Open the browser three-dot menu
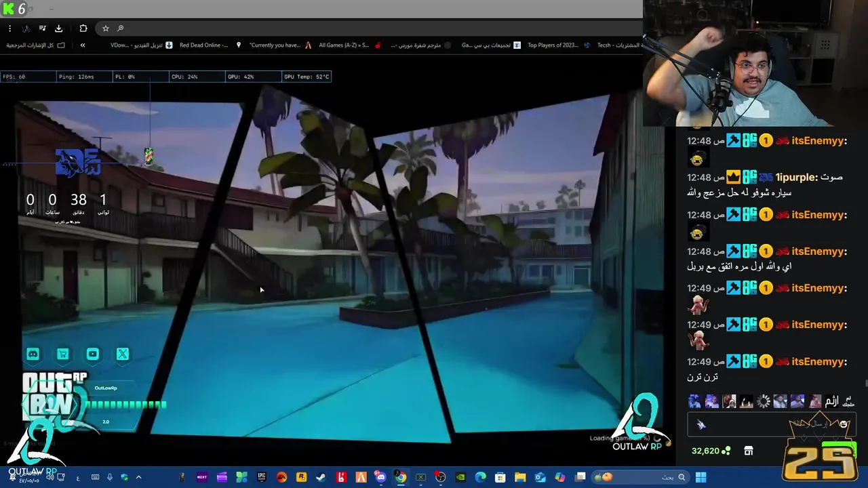Screen dimensions: 868x488 tap(9, 28)
